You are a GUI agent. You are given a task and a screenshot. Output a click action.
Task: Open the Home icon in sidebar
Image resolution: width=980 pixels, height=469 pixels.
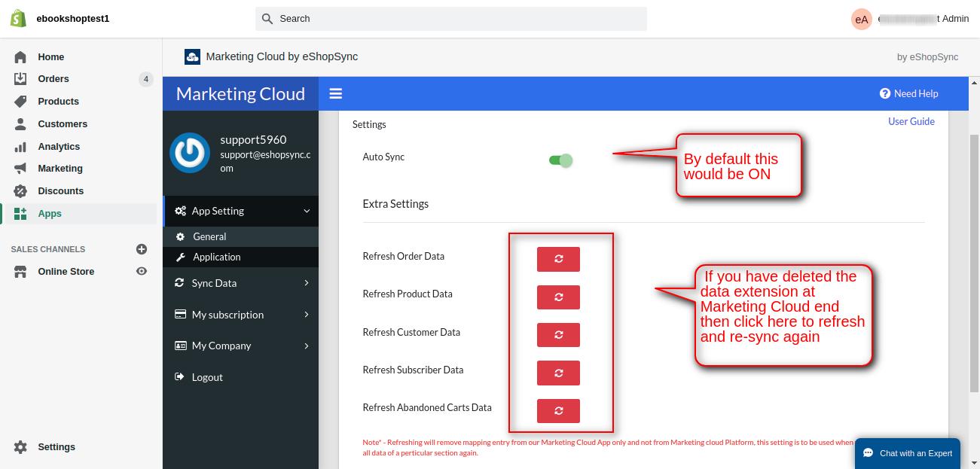20,56
